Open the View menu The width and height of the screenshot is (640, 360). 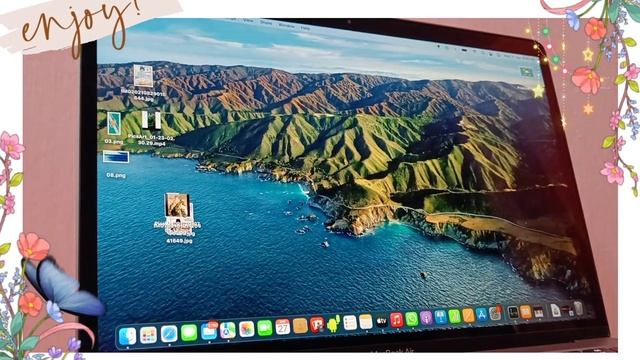click(x=248, y=20)
